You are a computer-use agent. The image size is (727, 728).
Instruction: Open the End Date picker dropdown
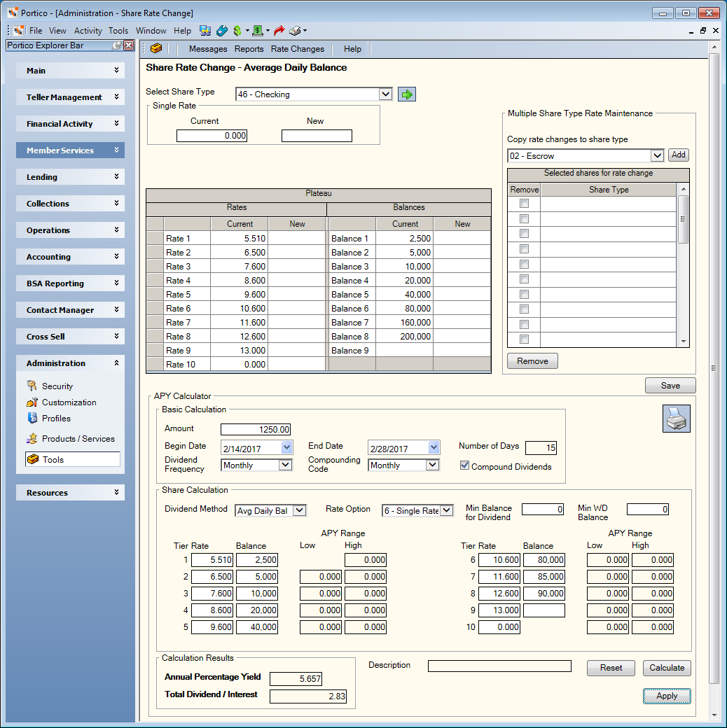click(x=434, y=447)
